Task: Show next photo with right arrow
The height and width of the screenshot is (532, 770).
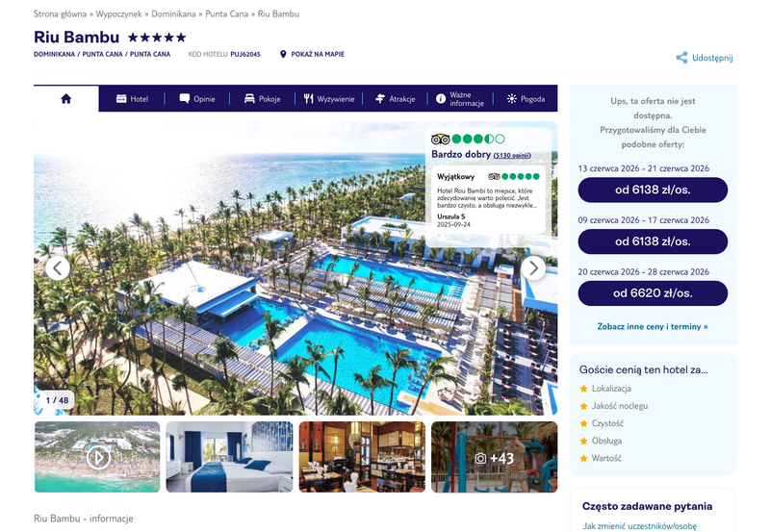Action: tap(533, 268)
